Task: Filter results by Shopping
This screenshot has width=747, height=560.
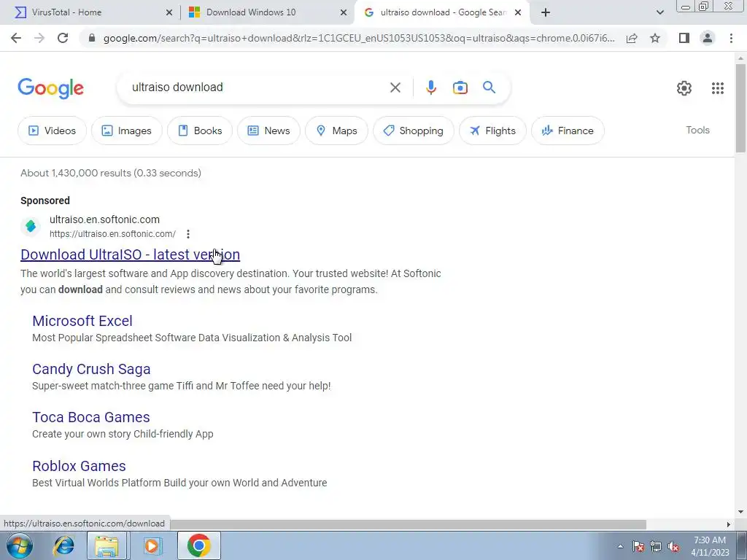Action: pyautogui.click(x=414, y=131)
